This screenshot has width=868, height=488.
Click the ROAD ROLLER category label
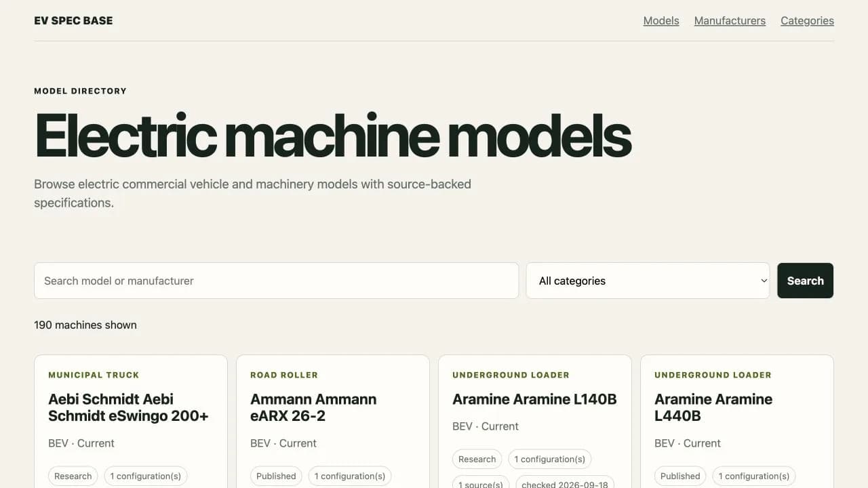coord(284,375)
